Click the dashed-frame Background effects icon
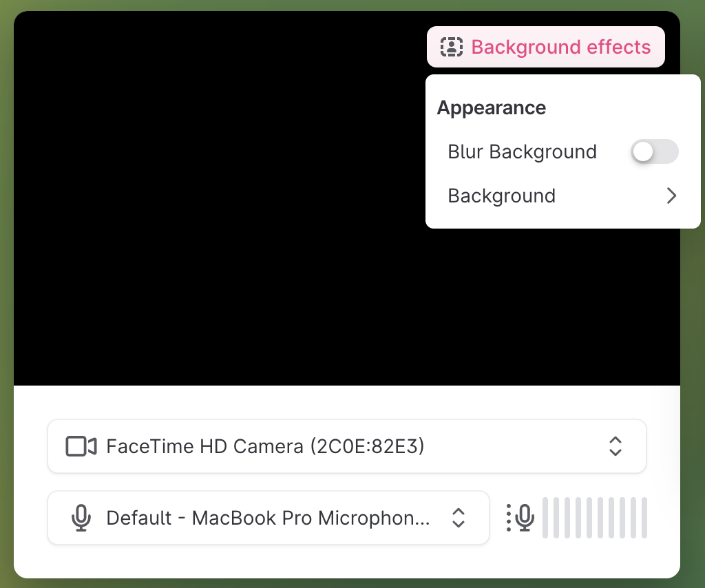 click(452, 47)
